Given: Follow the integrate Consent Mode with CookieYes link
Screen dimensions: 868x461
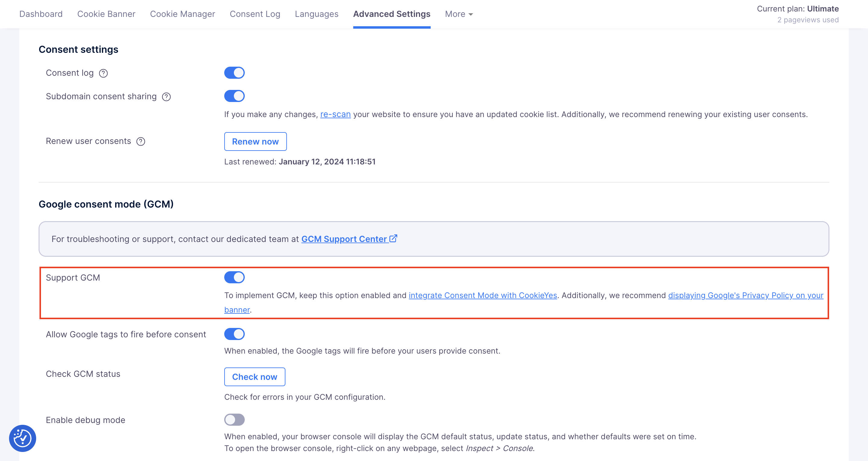Looking at the screenshot, I should click(483, 295).
